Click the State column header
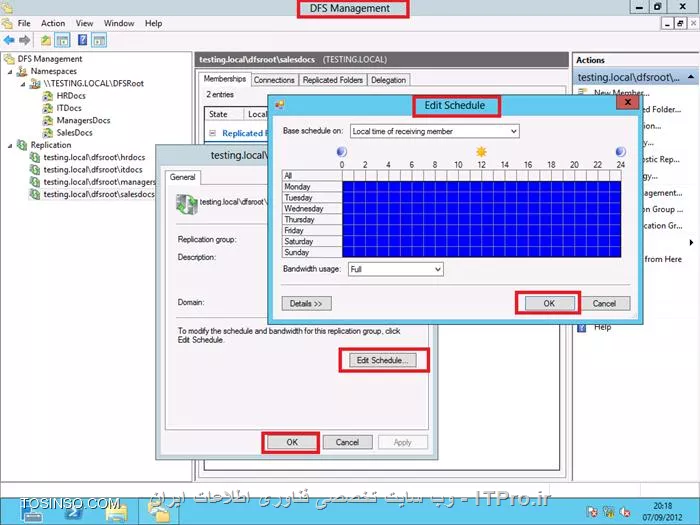The image size is (700, 525). click(224, 114)
